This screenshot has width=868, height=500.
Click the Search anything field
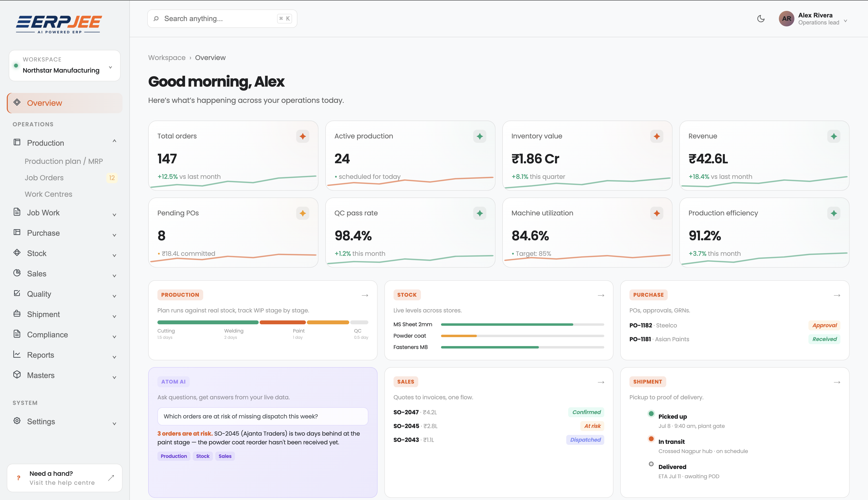[222, 19]
